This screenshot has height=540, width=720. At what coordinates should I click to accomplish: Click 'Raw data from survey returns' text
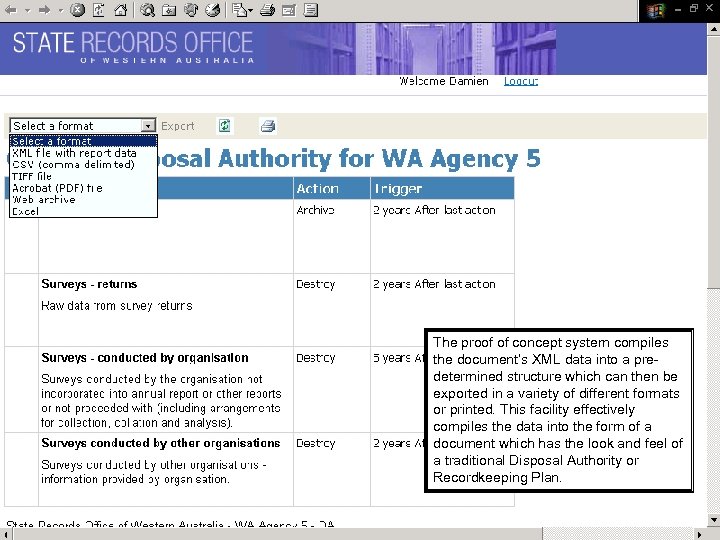pos(117,306)
